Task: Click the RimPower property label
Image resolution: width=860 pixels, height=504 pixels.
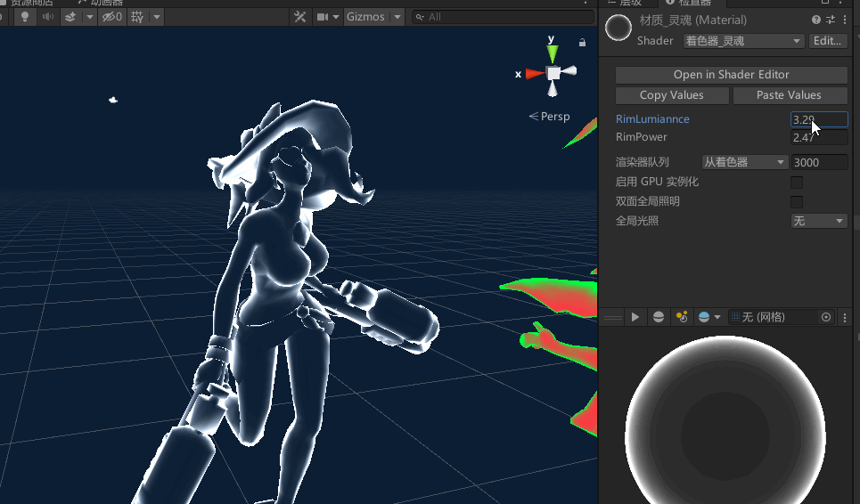Action: coord(641,137)
